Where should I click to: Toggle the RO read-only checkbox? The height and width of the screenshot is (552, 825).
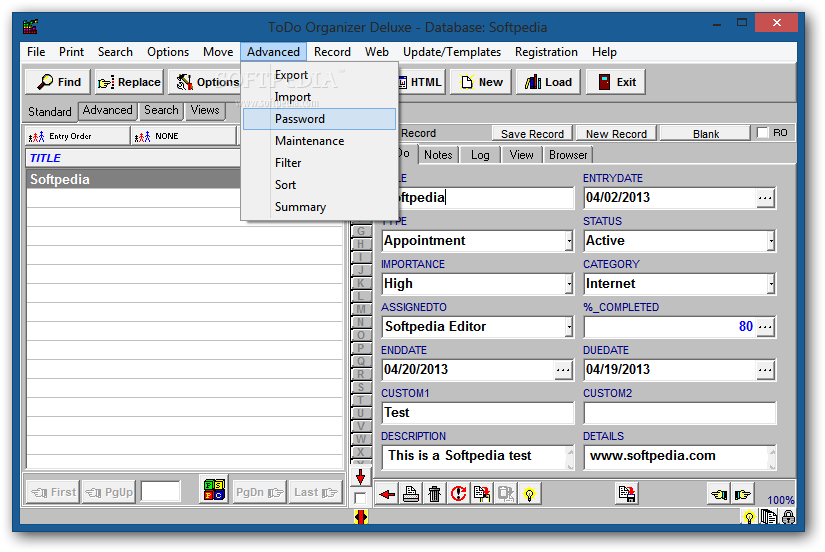click(x=762, y=133)
